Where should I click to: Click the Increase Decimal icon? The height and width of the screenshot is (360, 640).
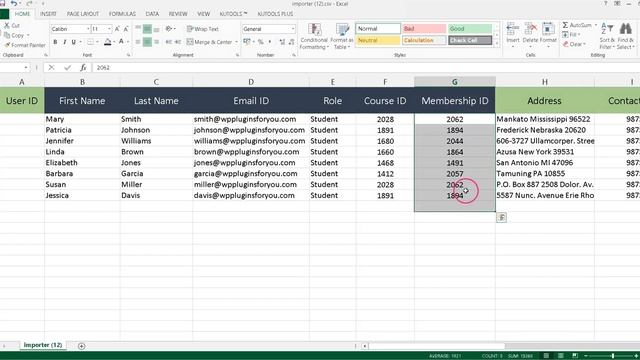pos(282,42)
